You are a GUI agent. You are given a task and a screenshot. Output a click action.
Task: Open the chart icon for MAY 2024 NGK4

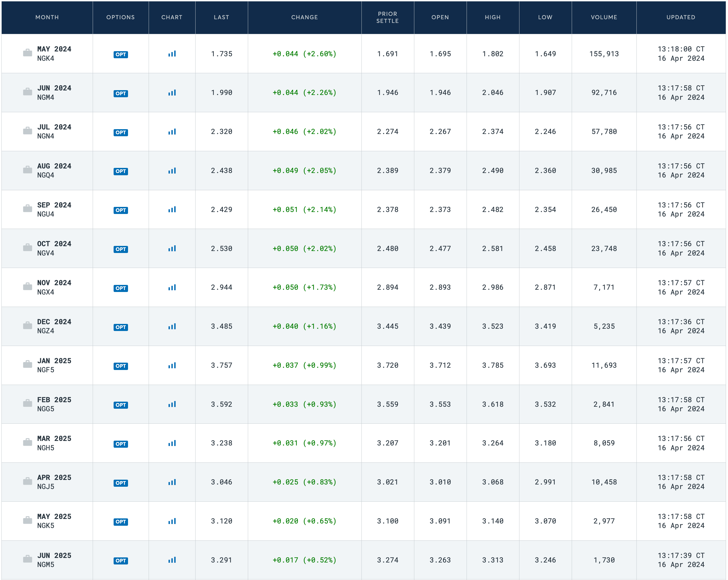[172, 54]
